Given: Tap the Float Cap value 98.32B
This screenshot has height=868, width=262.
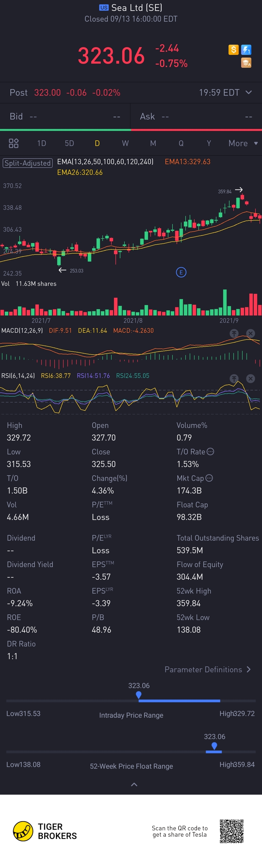Looking at the screenshot, I should [189, 517].
